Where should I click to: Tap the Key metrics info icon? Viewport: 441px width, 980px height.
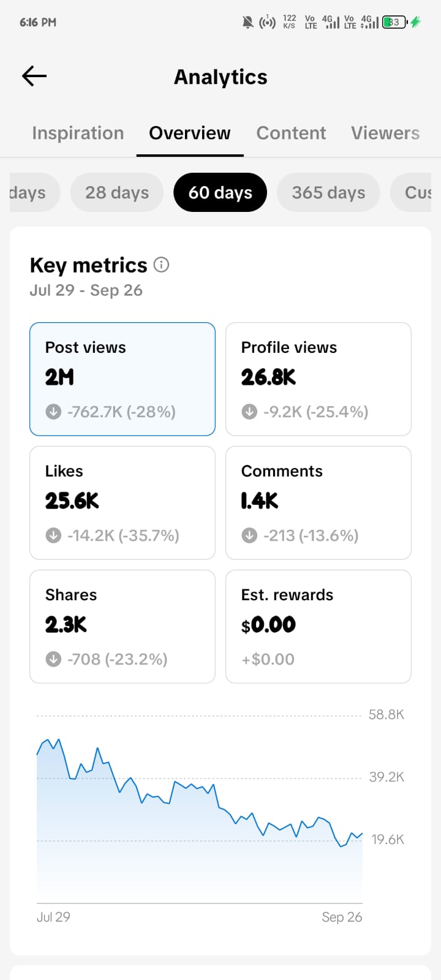161,265
